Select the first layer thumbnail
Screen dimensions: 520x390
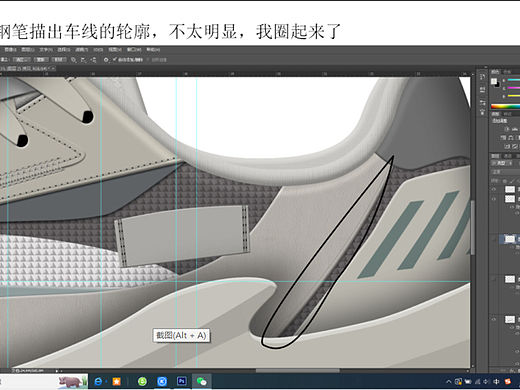510,189
